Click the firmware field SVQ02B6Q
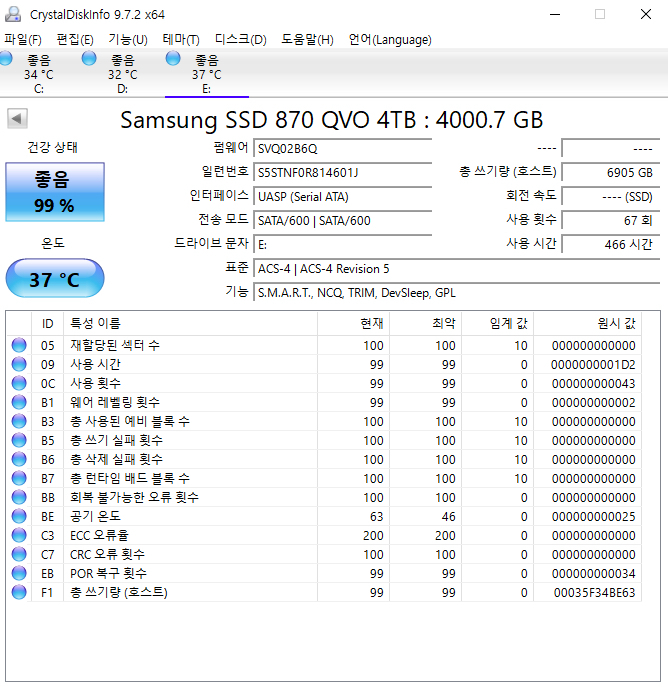 [x=343, y=149]
